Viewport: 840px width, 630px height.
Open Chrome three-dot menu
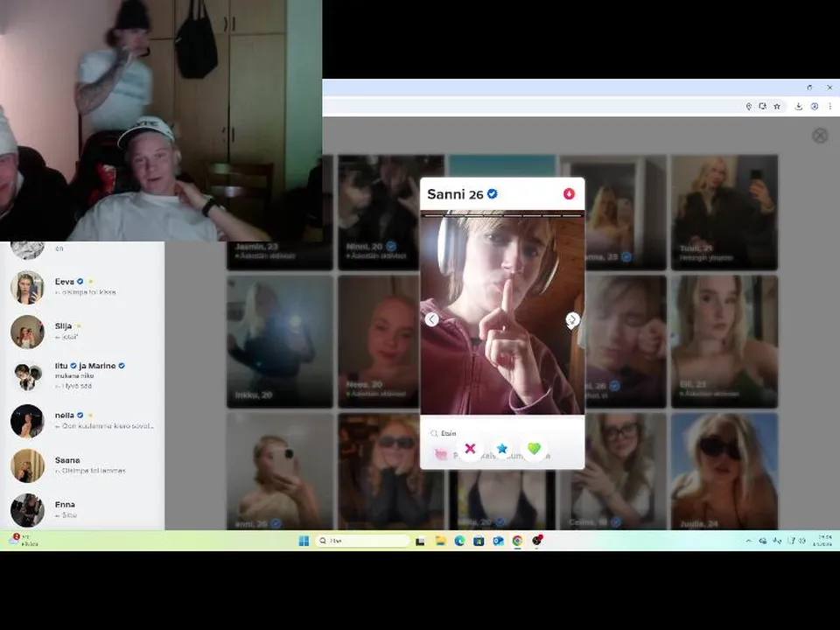(x=829, y=107)
